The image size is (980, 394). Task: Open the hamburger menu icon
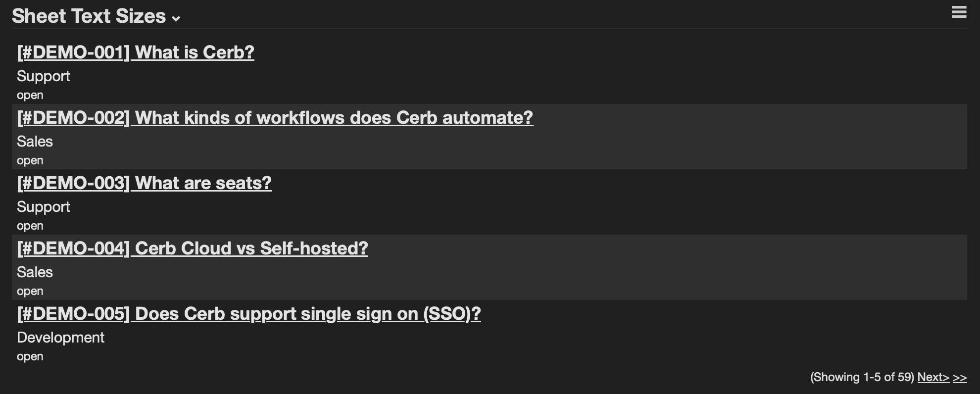[x=959, y=12]
